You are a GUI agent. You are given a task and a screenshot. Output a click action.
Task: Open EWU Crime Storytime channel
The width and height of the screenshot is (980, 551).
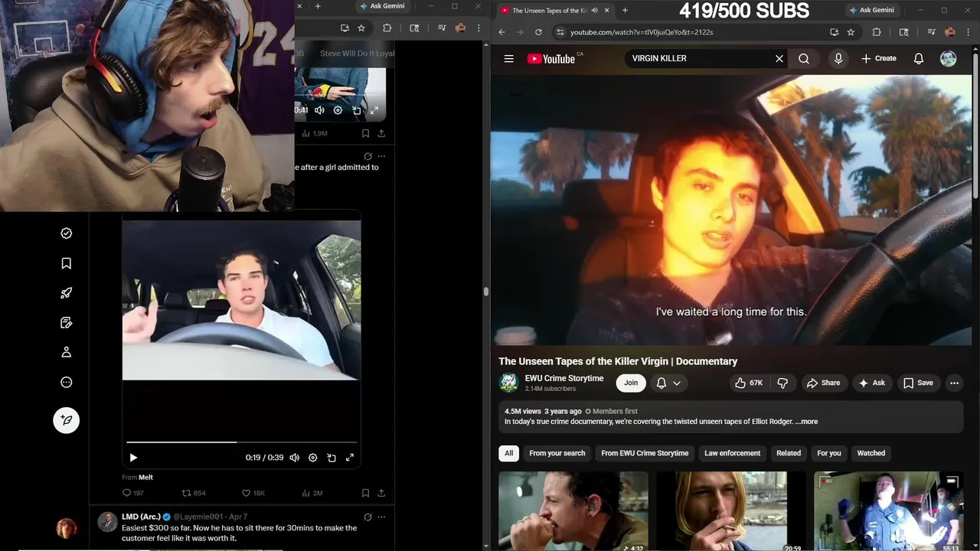click(564, 378)
